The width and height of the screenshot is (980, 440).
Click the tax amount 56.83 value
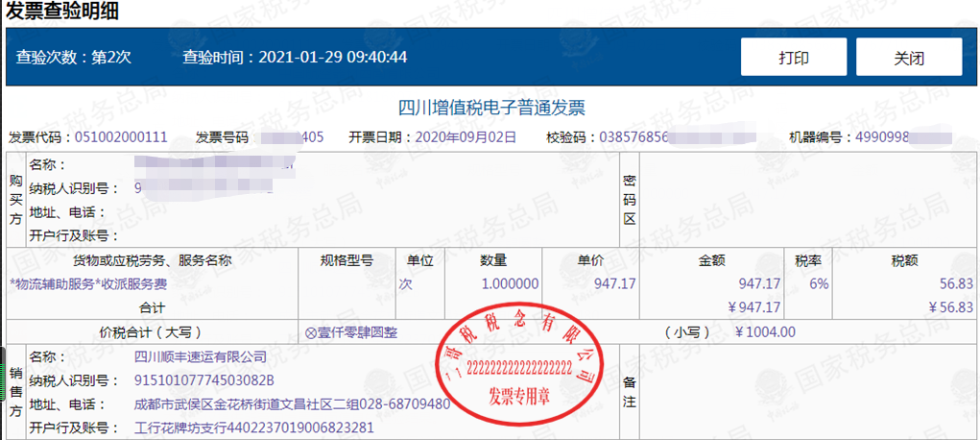(x=956, y=284)
